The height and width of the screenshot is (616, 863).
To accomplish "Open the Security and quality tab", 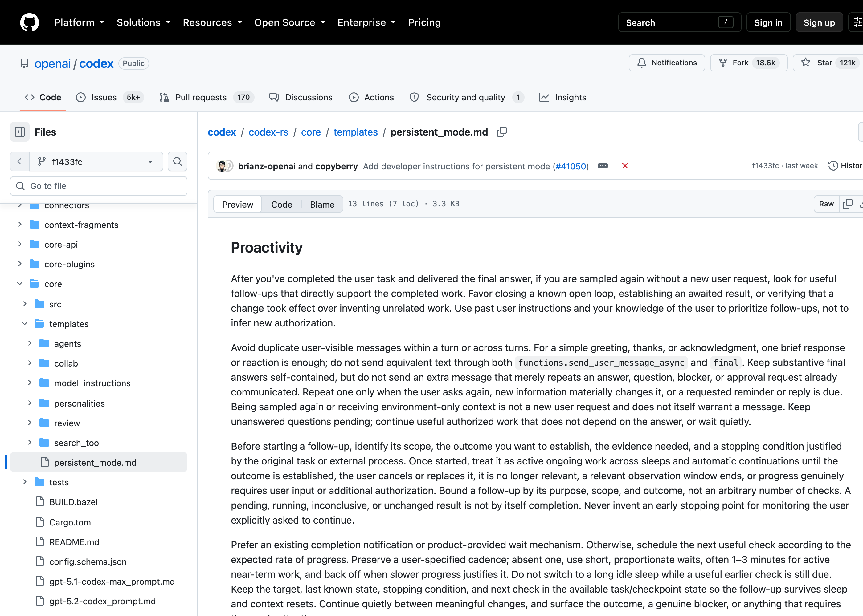I will coord(467,98).
